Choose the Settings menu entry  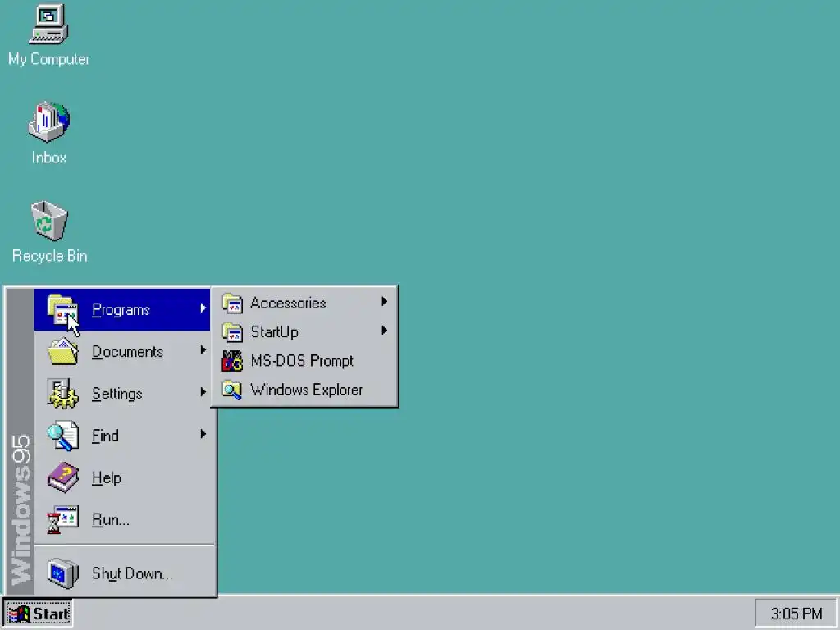pos(123,394)
